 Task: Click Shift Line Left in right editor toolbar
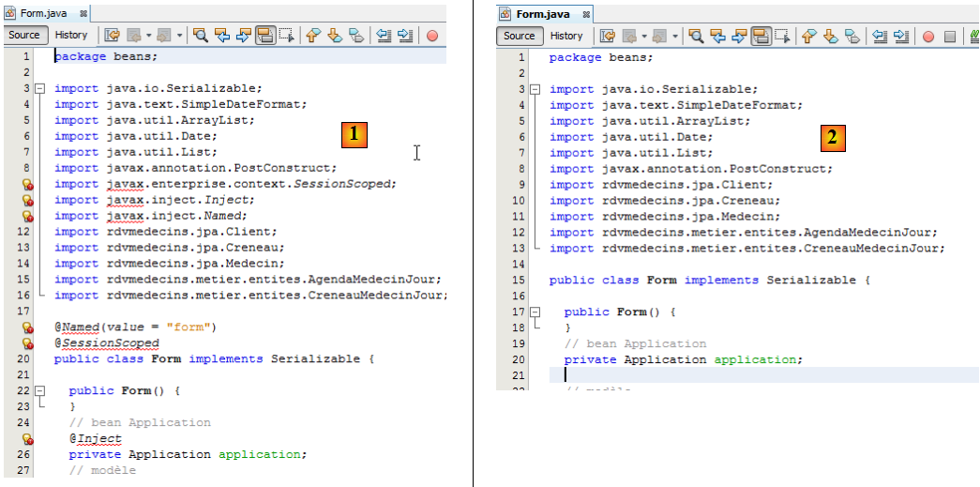point(880,37)
